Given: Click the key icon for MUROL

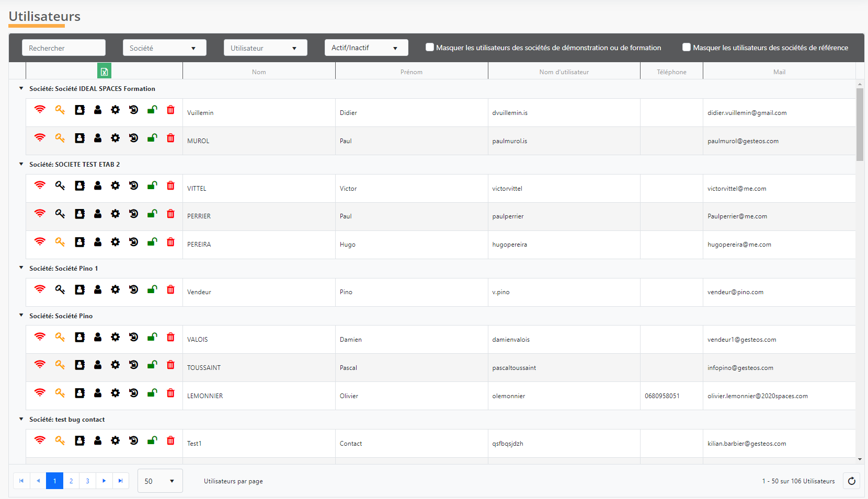Looking at the screenshot, I should (60, 138).
